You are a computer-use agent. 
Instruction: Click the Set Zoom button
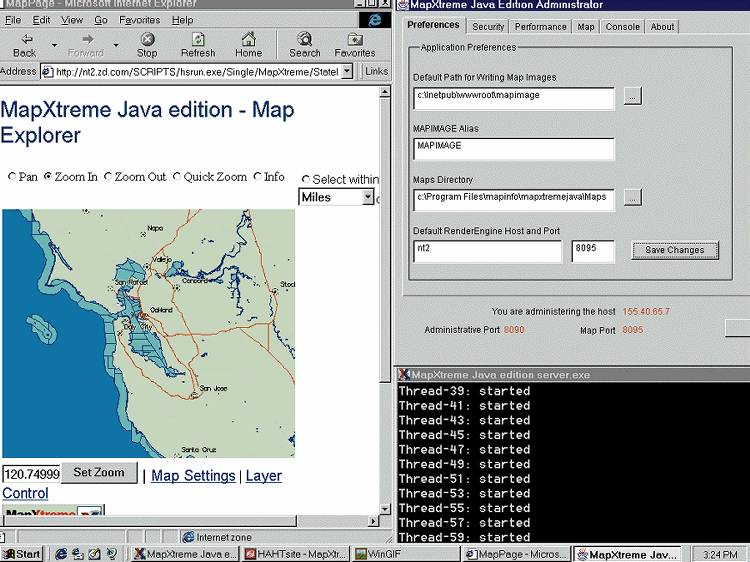click(x=99, y=473)
